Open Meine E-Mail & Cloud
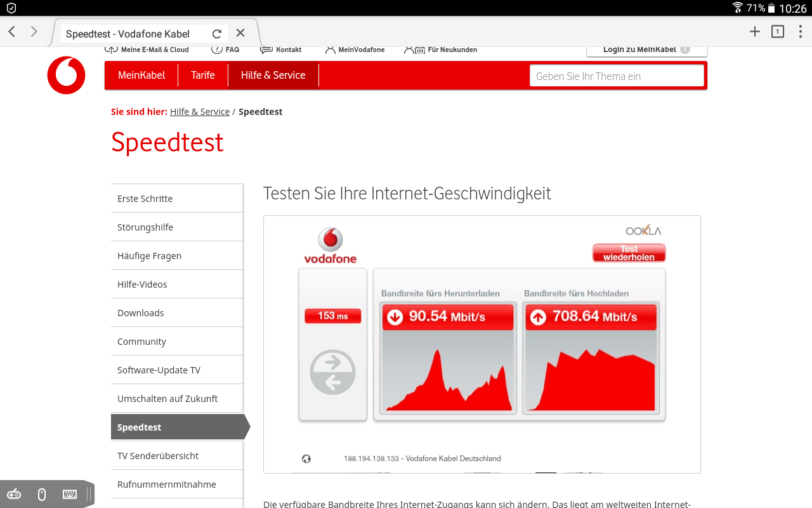This screenshot has height=508, width=812. click(147, 50)
